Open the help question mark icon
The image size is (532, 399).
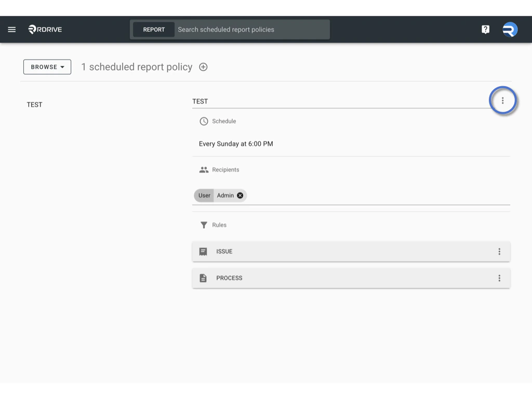485,29
